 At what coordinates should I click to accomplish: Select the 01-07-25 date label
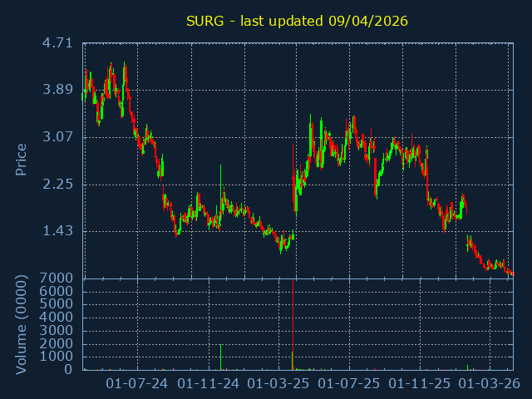coord(349,383)
